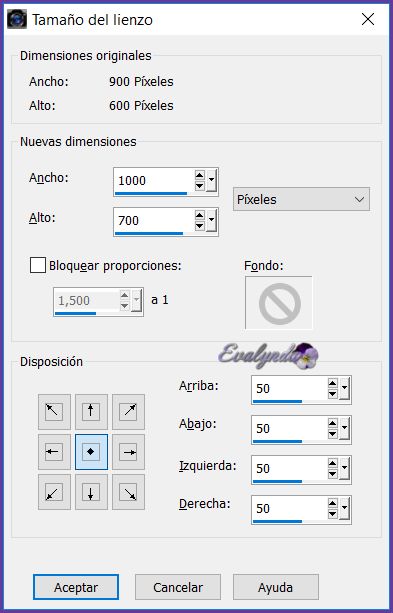This screenshot has height=613, width=393.
Task: Select center anchor placement button
Action: tap(91, 452)
